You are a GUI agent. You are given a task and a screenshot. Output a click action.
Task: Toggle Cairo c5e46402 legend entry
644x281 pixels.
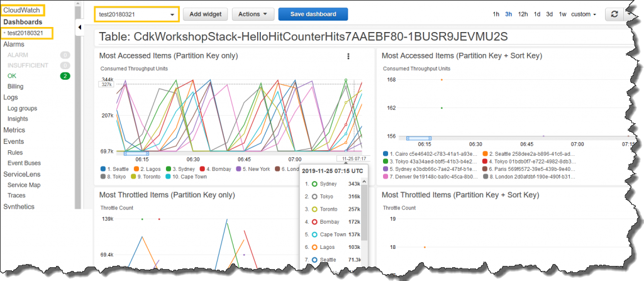(430, 153)
